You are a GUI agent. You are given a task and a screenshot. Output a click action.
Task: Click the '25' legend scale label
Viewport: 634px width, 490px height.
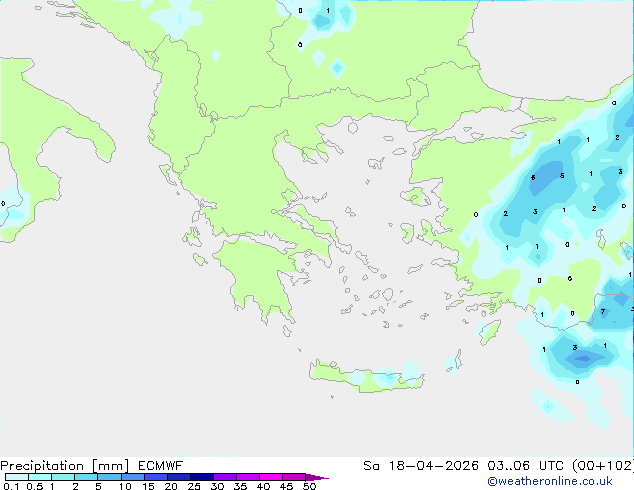(194, 486)
